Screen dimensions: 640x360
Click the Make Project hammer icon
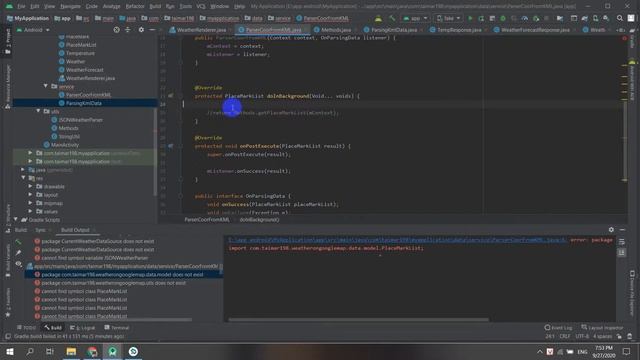392,18
